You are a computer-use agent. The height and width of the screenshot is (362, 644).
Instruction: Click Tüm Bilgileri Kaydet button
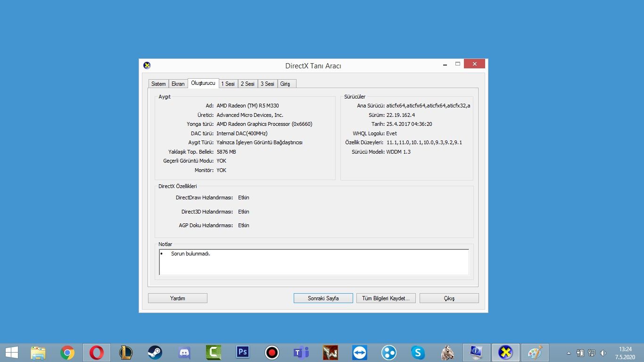pos(386,298)
